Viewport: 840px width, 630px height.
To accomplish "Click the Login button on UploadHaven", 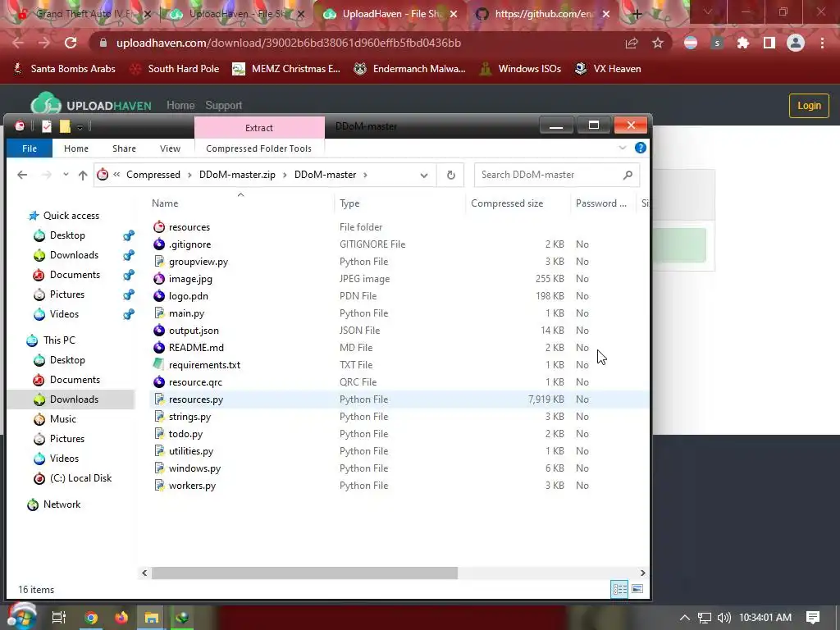I will tap(809, 106).
